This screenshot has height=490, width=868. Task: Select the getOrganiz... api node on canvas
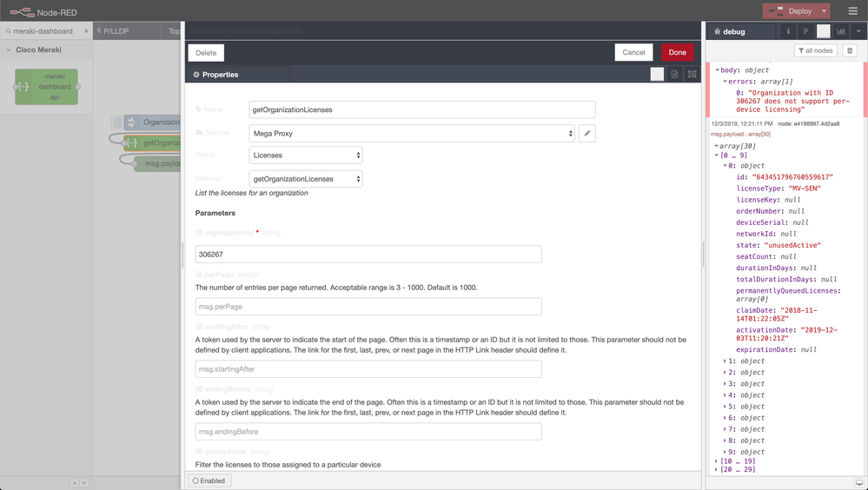(x=152, y=142)
